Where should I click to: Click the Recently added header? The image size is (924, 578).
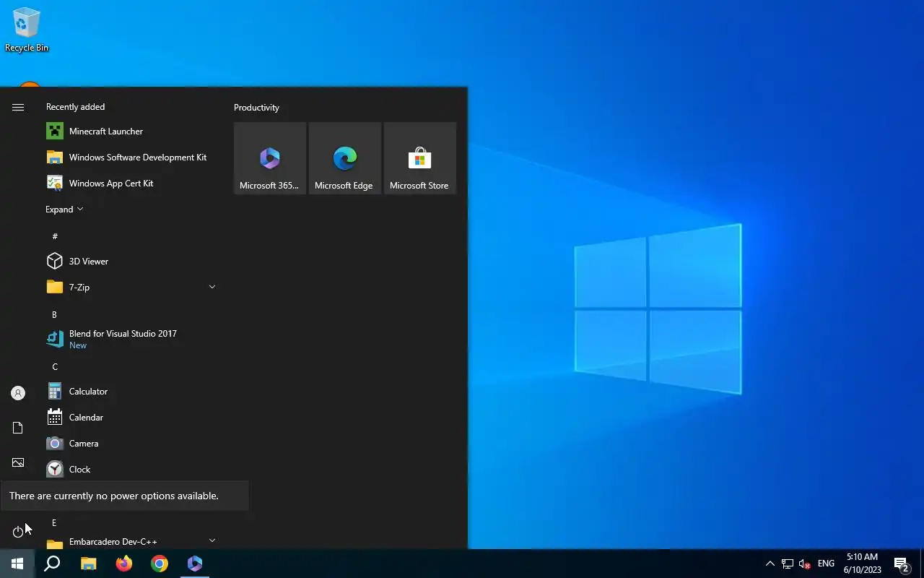[75, 107]
